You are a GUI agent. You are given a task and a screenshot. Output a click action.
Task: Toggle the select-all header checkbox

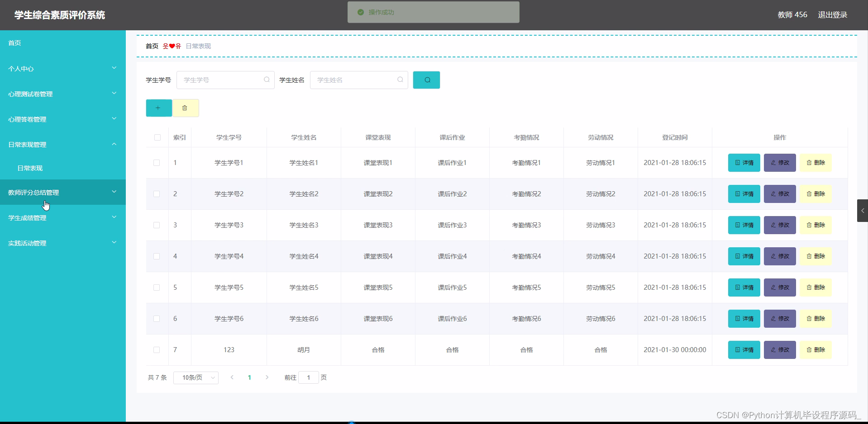click(x=157, y=137)
